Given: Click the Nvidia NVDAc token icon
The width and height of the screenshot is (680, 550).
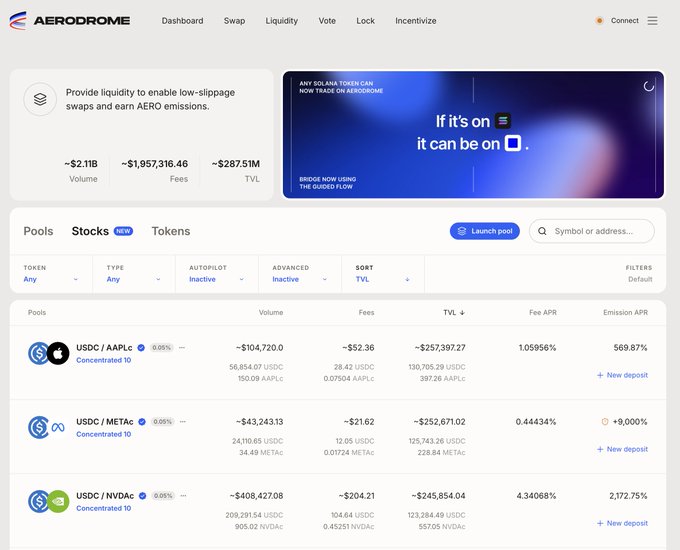Looking at the screenshot, I should [58, 501].
